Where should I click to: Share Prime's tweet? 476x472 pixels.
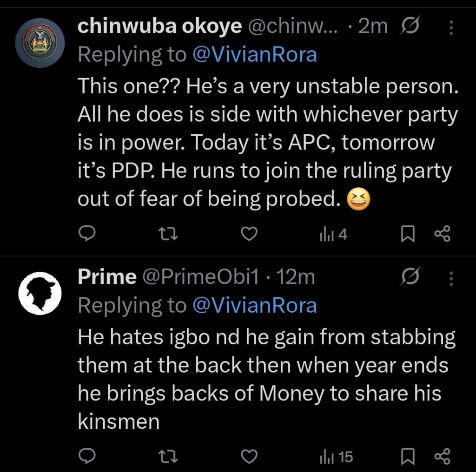(442, 458)
